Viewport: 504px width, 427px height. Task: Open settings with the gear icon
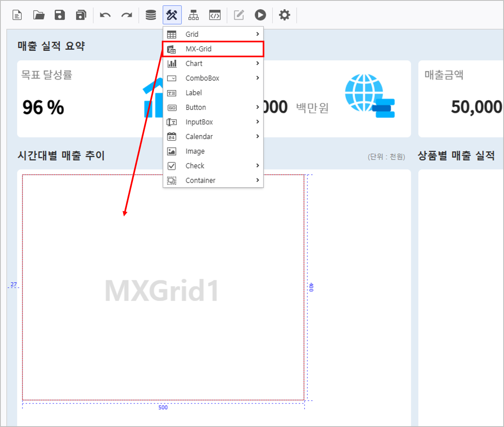coord(284,15)
